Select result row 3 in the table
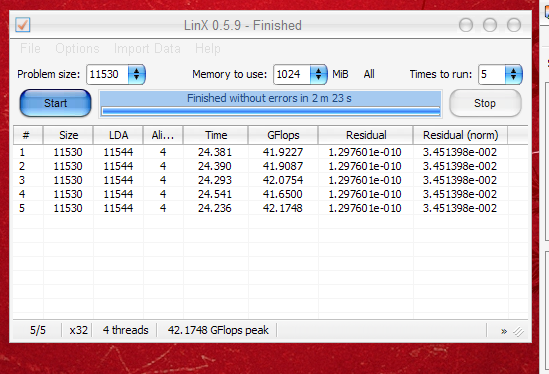This screenshot has height=374, width=549. click(x=270, y=180)
